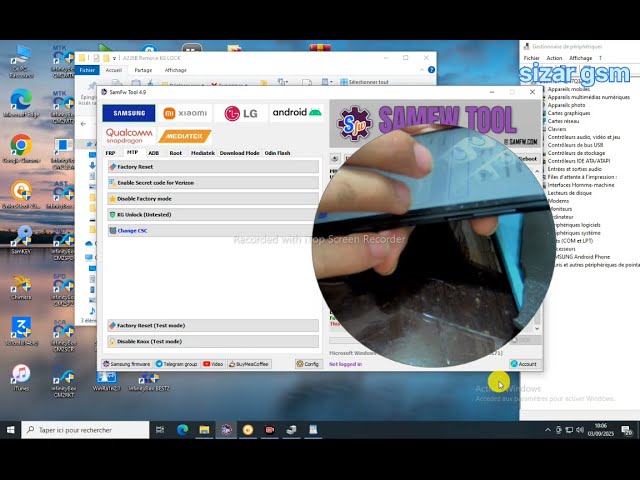The image size is (640, 480).
Task: Open the InfinityBox CM2RKT desktop shortcut
Action: coord(63,382)
